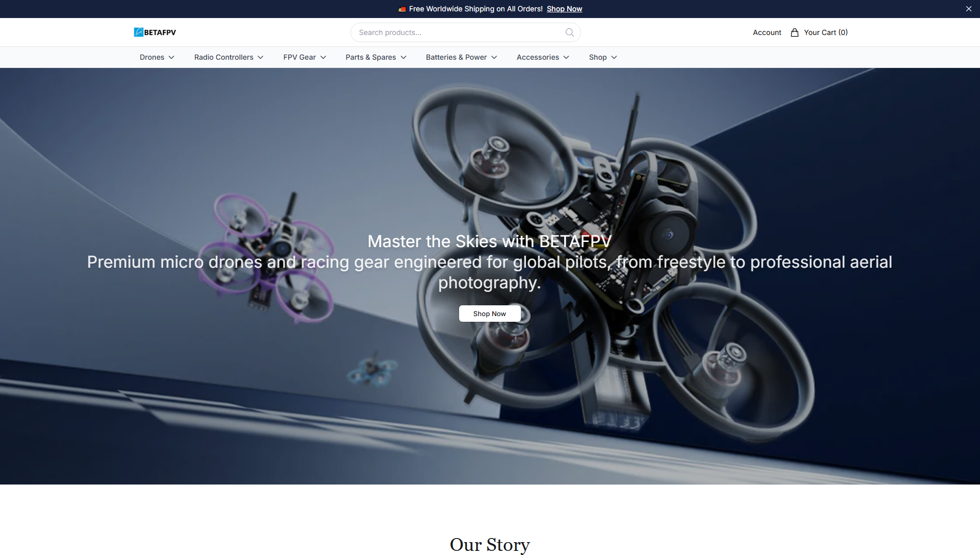
Task: Open the Accessories dropdown
Action: pos(543,57)
